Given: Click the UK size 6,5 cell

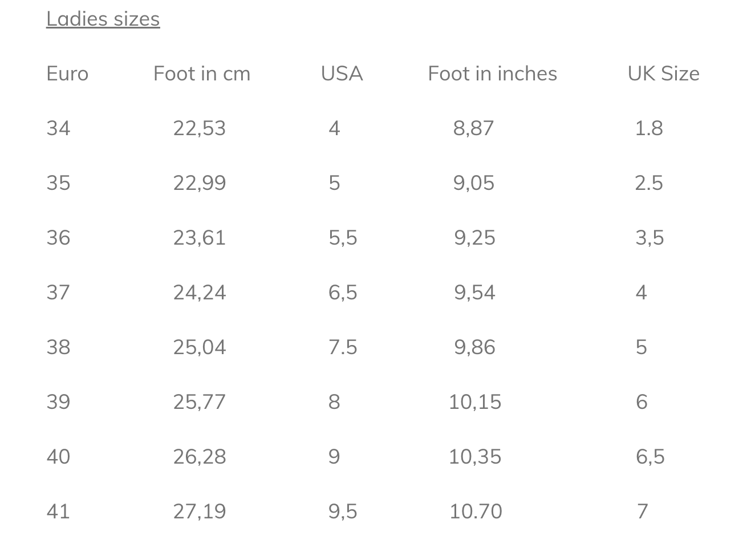Looking at the screenshot, I should 650,457.
